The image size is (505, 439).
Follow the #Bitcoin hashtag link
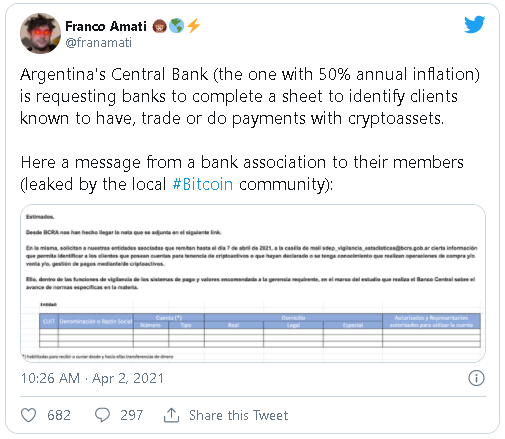click(203, 184)
